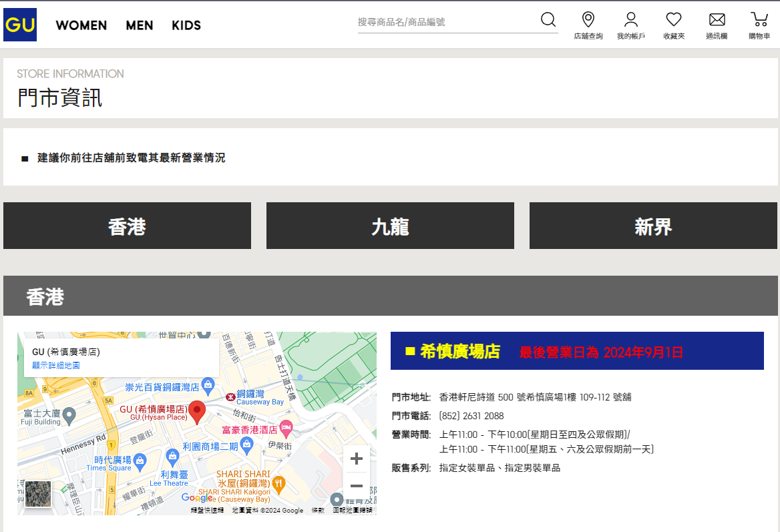This screenshot has width=780, height=532.
Task: Open the KIDS menu
Action: [x=186, y=25]
